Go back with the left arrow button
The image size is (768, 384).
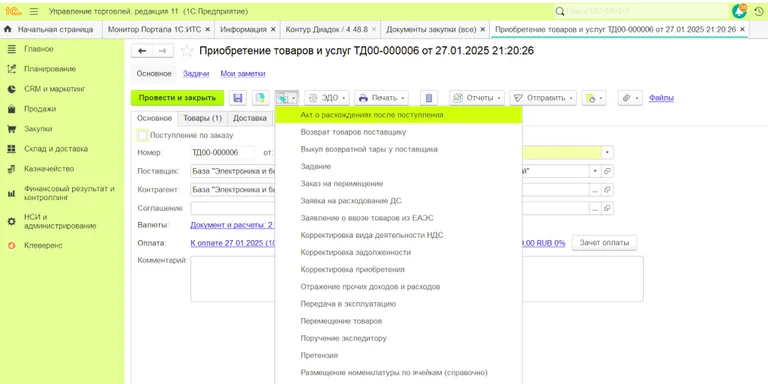(x=143, y=51)
